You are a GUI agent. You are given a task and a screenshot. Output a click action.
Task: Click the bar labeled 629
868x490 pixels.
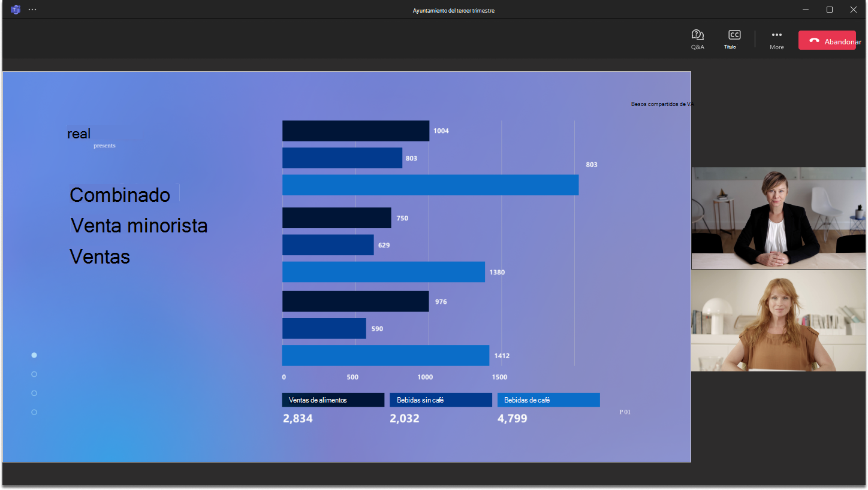coord(328,245)
